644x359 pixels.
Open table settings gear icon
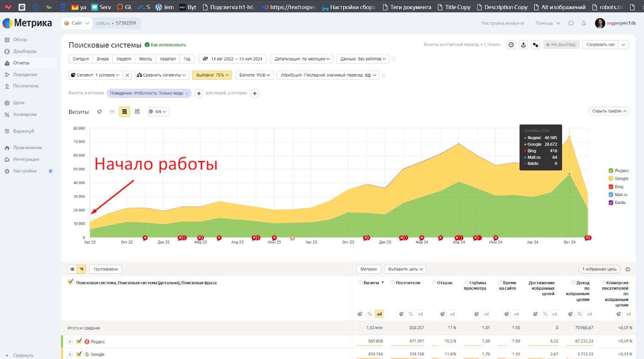[628, 269]
